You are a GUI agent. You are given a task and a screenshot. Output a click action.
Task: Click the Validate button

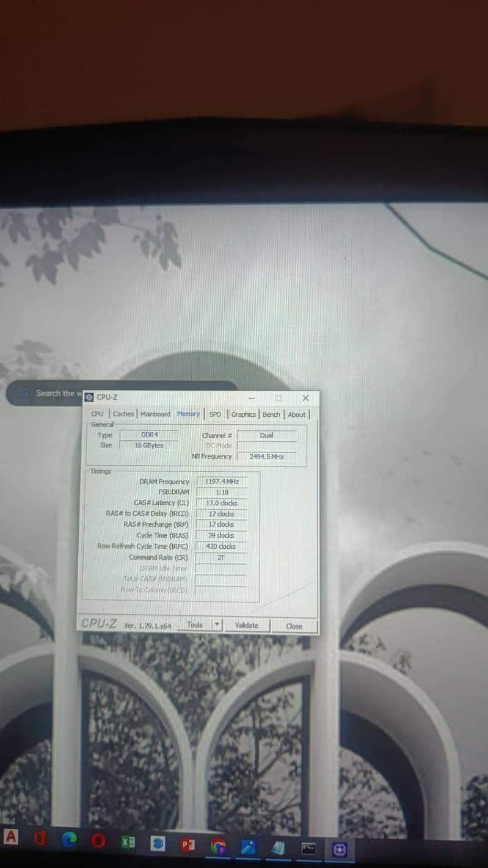(x=247, y=625)
